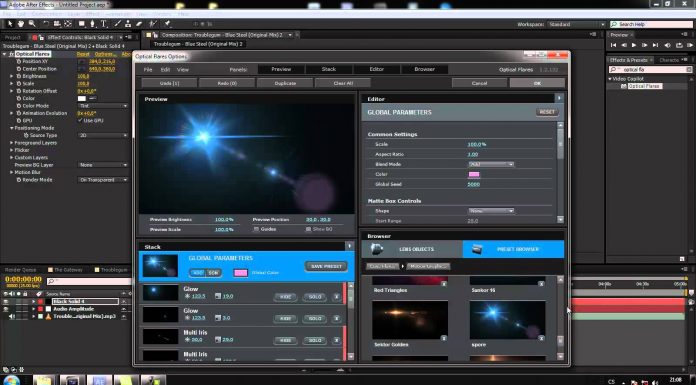Select the Rotation tool

[x=46, y=24]
